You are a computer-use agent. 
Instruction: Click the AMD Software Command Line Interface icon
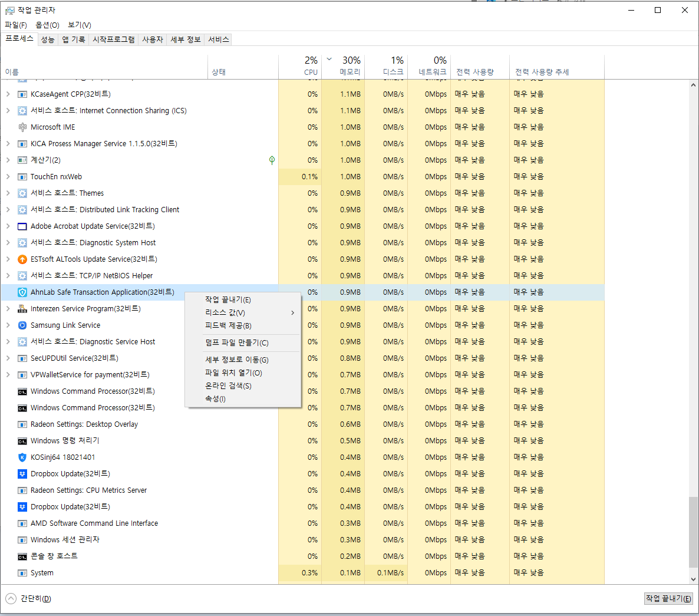click(x=22, y=523)
